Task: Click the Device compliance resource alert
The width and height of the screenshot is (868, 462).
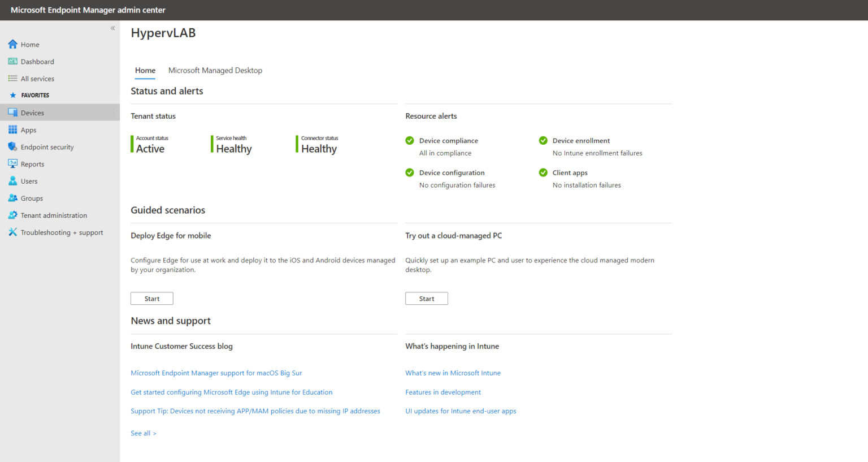Action: click(x=448, y=141)
